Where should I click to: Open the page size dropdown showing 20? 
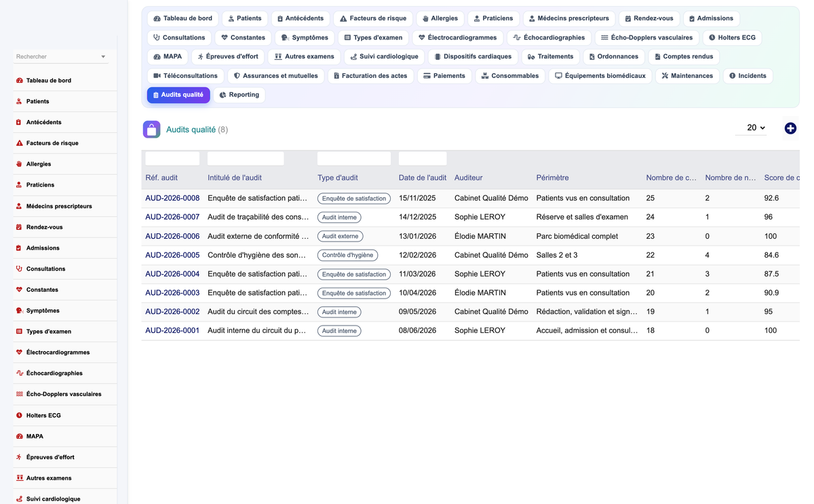752,128
